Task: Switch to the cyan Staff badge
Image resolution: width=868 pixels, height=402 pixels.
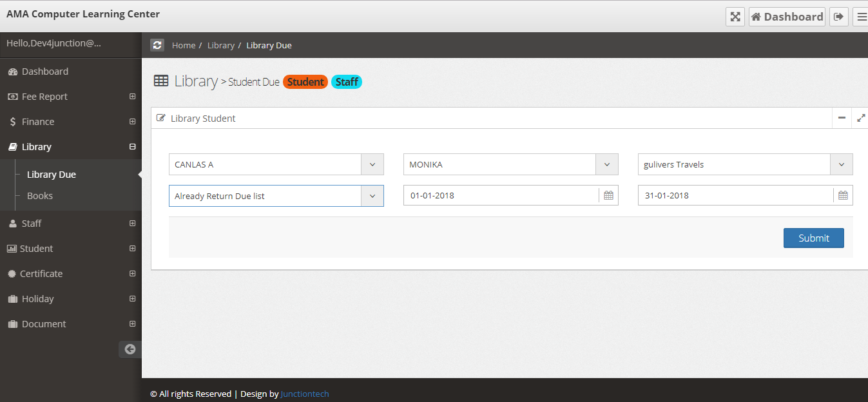Action: [347, 82]
